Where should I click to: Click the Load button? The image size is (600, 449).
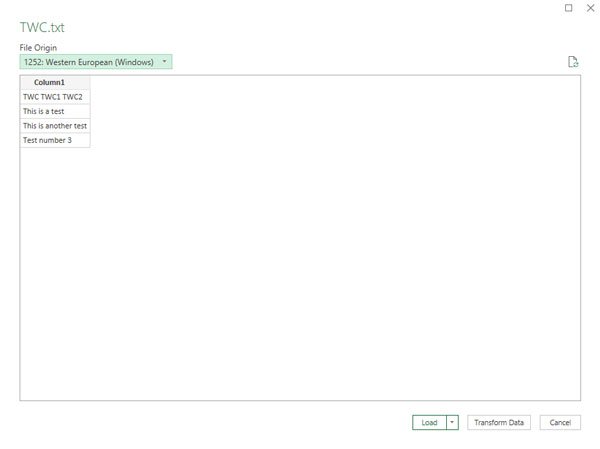(x=429, y=422)
